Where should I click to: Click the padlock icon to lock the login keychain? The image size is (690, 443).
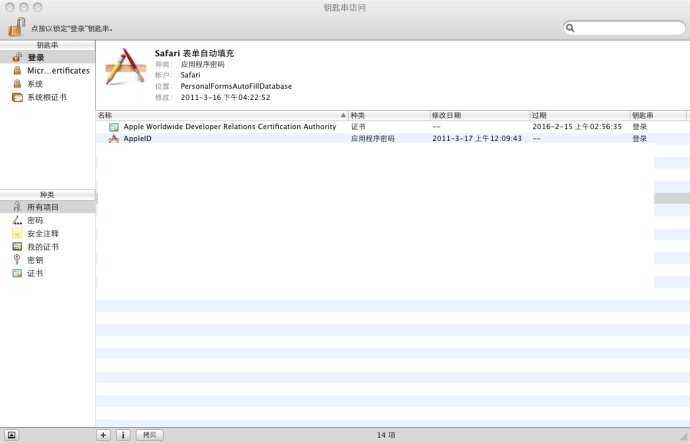[x=16, y=27]
